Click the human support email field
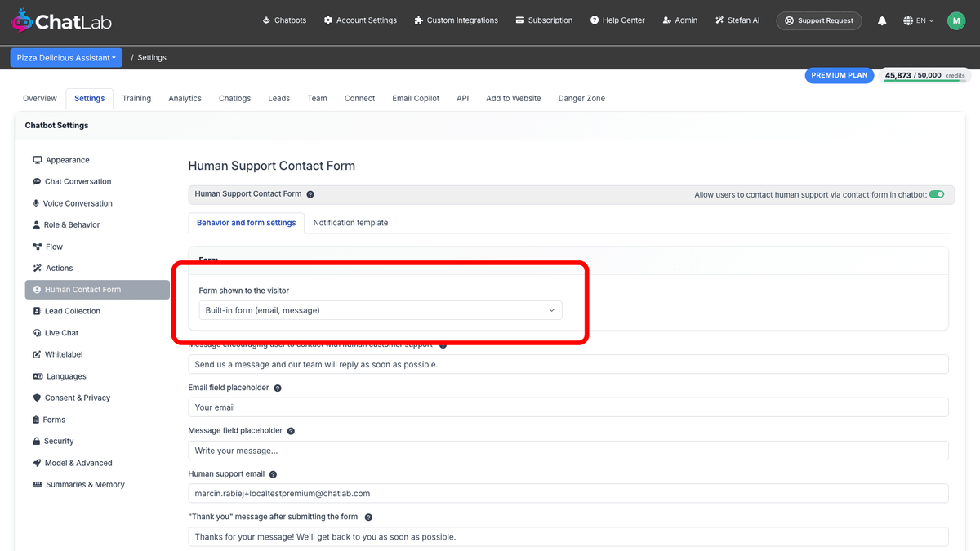Viewport: 980px width, 551px height. pos(568,494)
